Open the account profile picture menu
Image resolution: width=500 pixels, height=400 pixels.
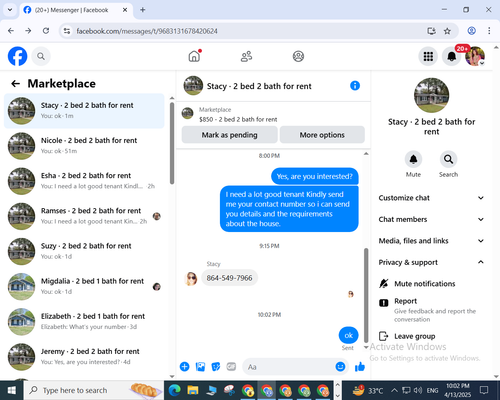coord(475,56)
